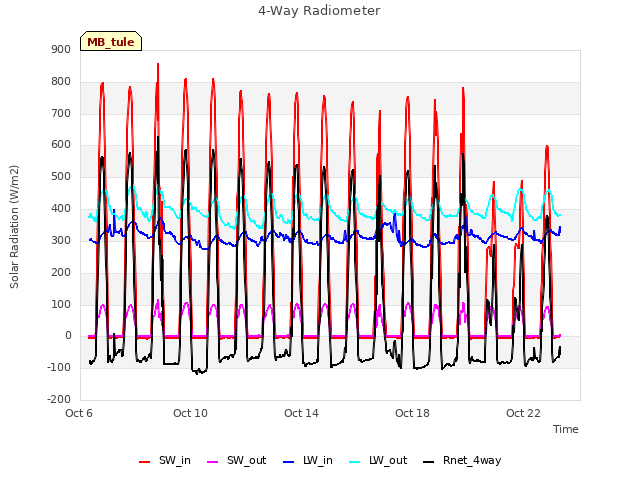The height and width of the screenshot is (480, 640).
Task: Click the 900 y-axis tick label
Action: click(61, 50)
